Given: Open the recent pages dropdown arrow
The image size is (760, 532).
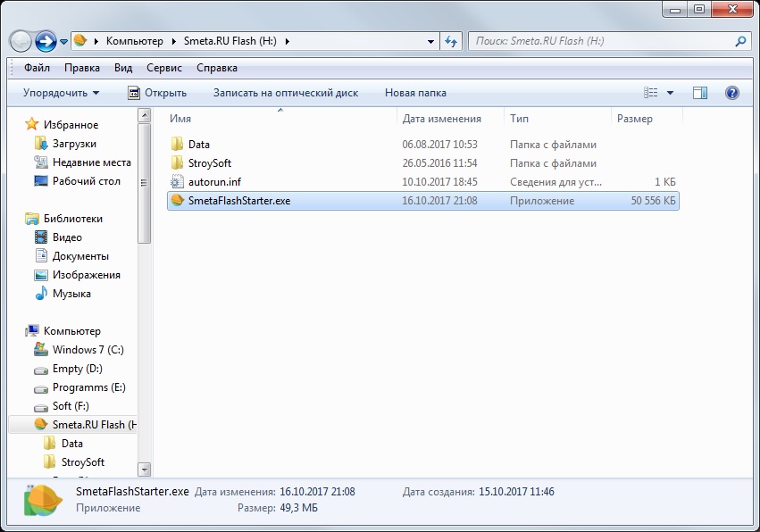Looking at the screenshot, I should [63, 42].
